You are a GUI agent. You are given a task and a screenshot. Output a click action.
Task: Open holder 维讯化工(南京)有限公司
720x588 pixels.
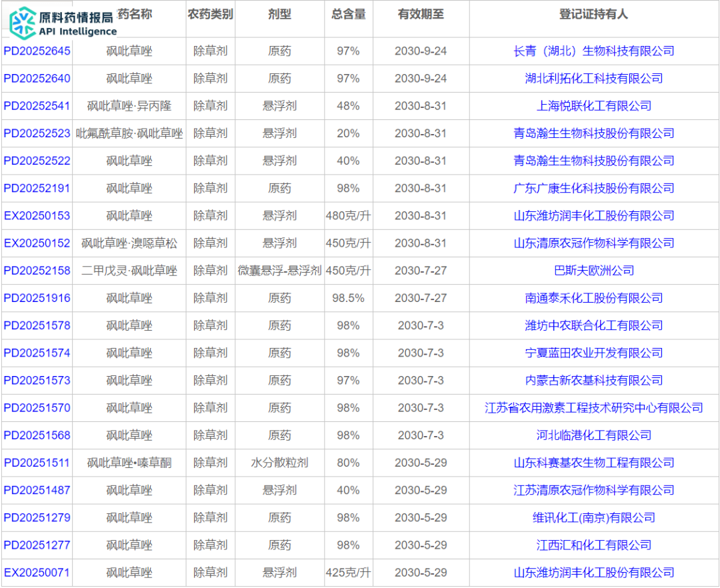[x=594, y=518]
